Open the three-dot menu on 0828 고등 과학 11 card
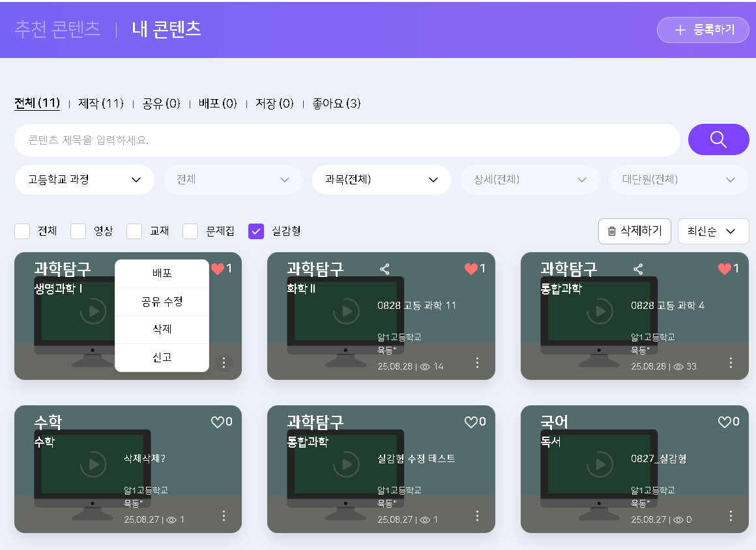This screenshot has height=550, width=756. pos(477,362)
